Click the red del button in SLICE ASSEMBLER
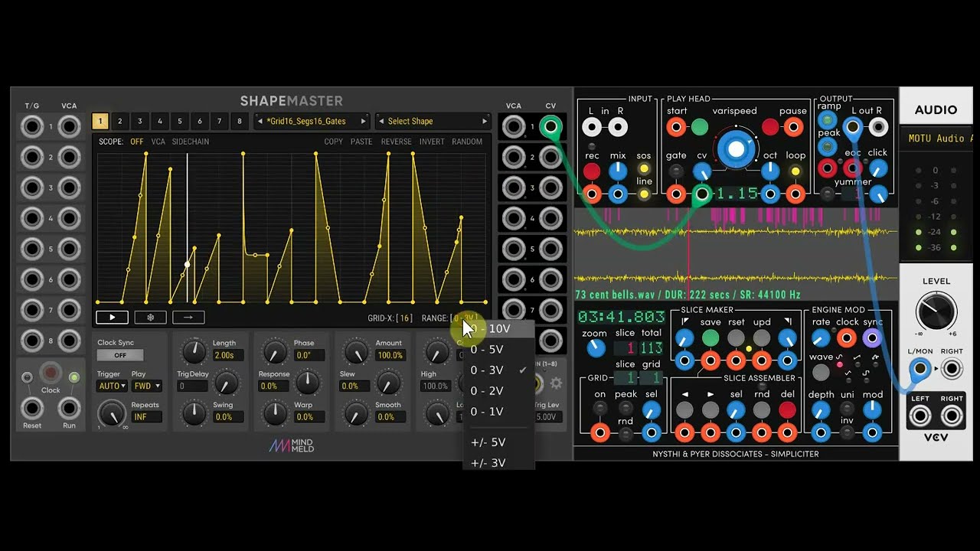980x551 pixels. tap(787, 410)
